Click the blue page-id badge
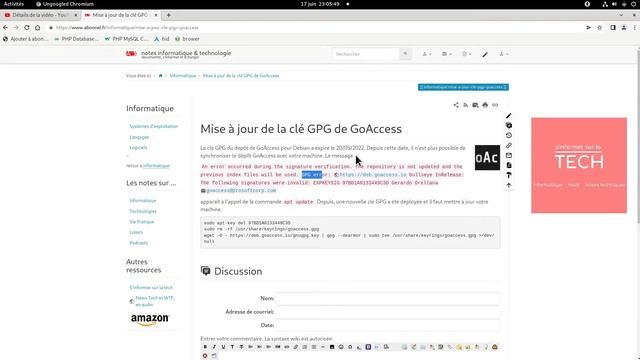Viewport: 640px width, 360px height. point(463,87)
